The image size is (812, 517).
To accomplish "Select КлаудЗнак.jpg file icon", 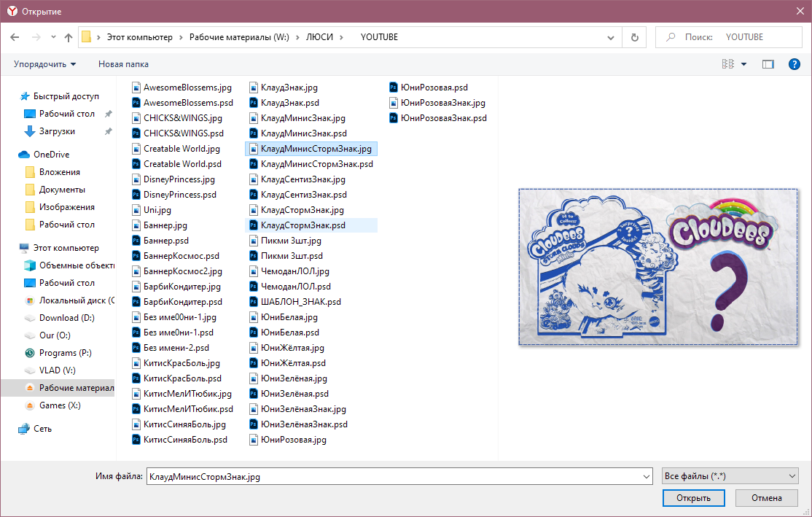I will pyautogui.click(x=254, y=88).
